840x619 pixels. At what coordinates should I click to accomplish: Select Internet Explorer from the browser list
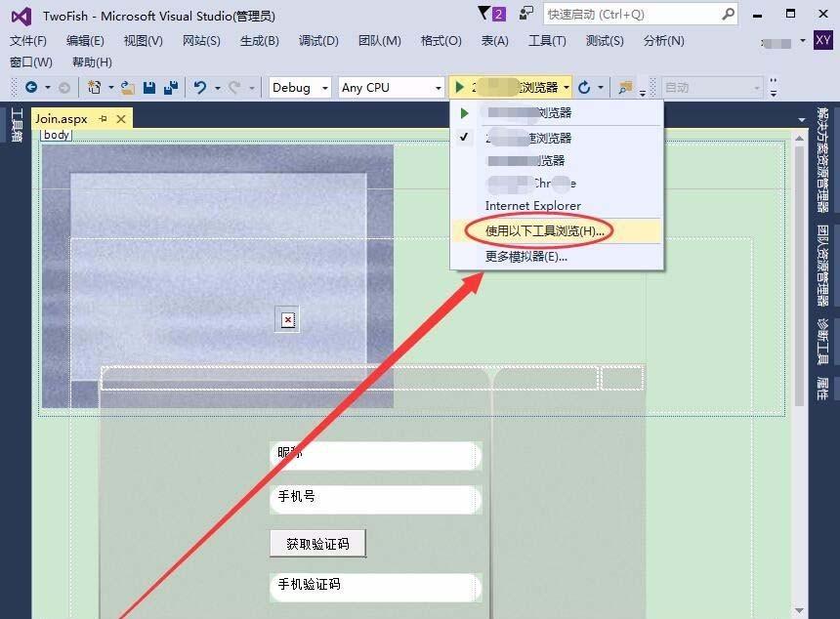click(532, 206)
